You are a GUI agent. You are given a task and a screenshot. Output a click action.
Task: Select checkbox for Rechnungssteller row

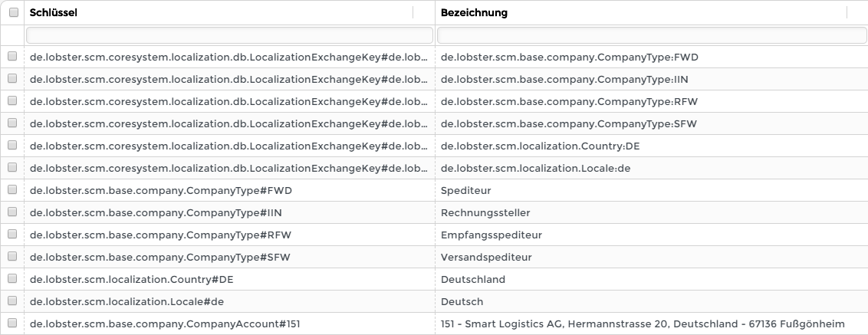(12, 212)
